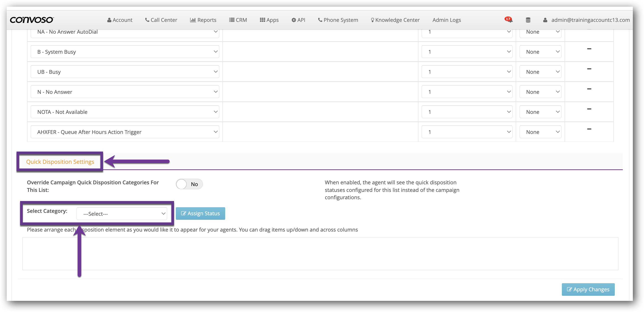
Task: Change the count dropdown in N - No Answer row
Action: pos(467,92)
